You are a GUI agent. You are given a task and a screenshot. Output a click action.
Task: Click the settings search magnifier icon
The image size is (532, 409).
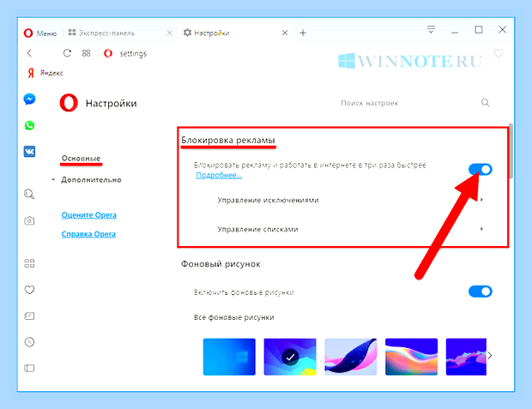[x=485, y=102]
